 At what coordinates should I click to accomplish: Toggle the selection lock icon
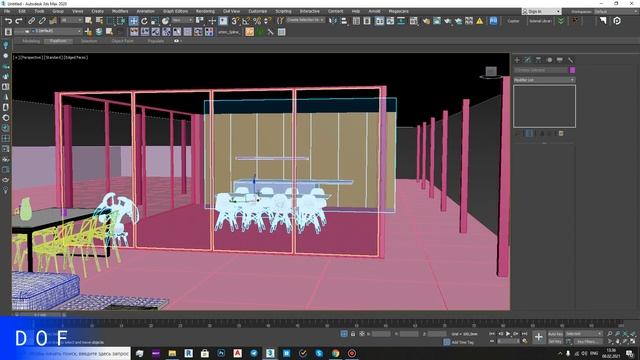pyautogui.click(x=353, y=334)
